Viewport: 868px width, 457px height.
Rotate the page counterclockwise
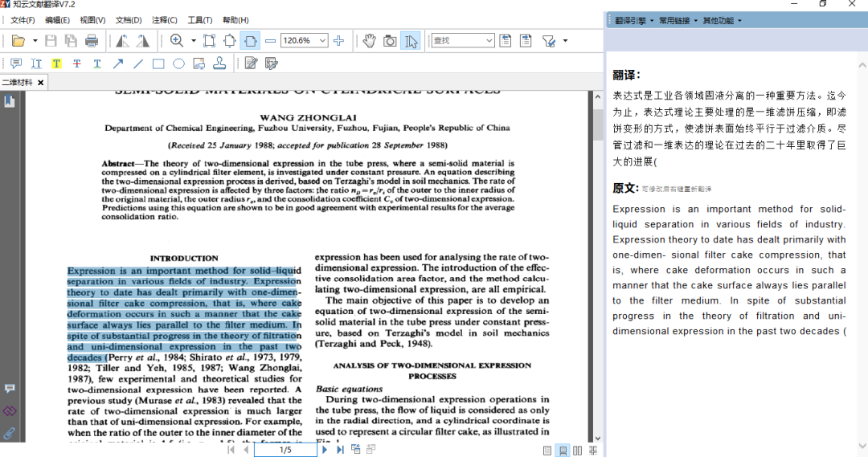tap(122, 41)
